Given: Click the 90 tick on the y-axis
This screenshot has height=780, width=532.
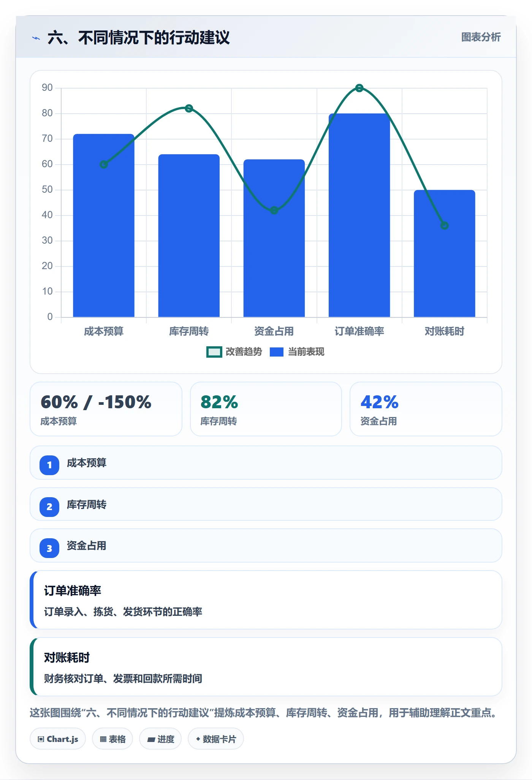Looking at the screenshot, I should 47,88.
